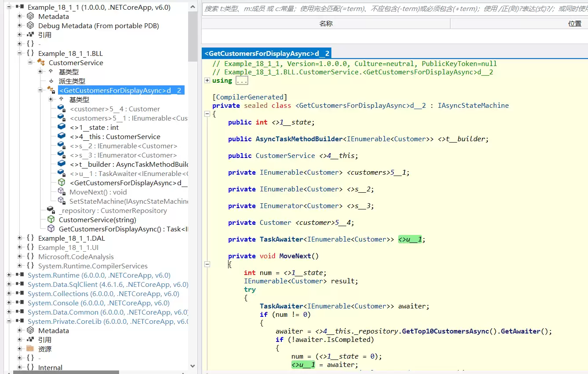588x374 pixels.
Task: Select the 引用 node under Example_18_1_1
Action: coord(44,35)
